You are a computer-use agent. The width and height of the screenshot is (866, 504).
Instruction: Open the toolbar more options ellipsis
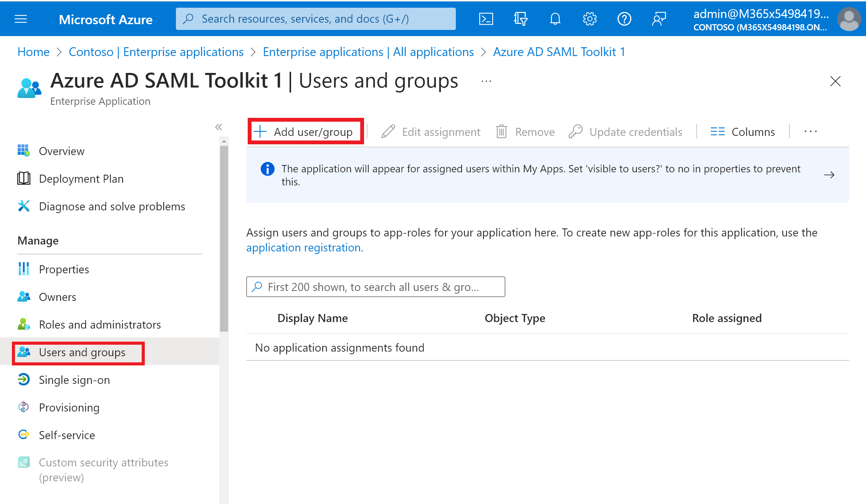810,132
